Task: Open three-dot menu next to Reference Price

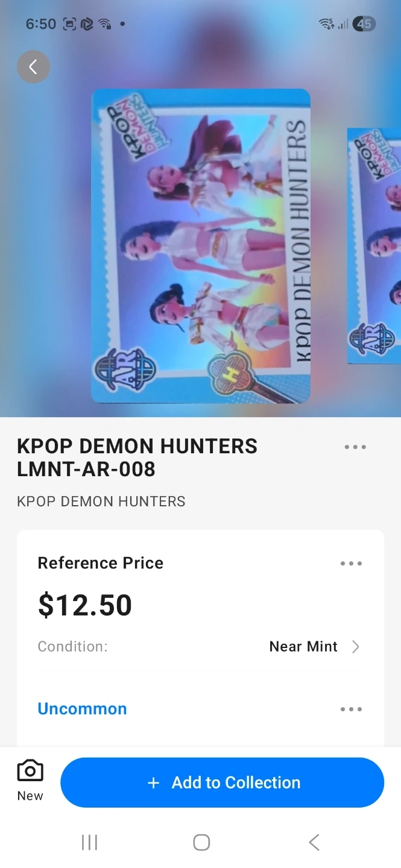Action: [351, 564]
